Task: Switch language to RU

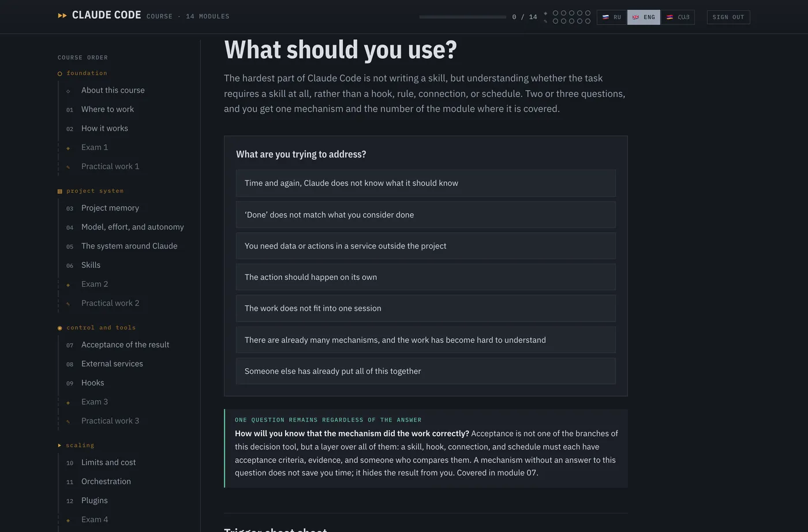Action: click(612, 17)
